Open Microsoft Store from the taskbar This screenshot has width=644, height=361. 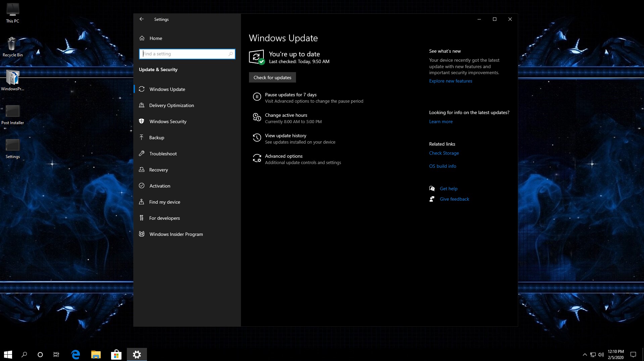click(116, 354)
